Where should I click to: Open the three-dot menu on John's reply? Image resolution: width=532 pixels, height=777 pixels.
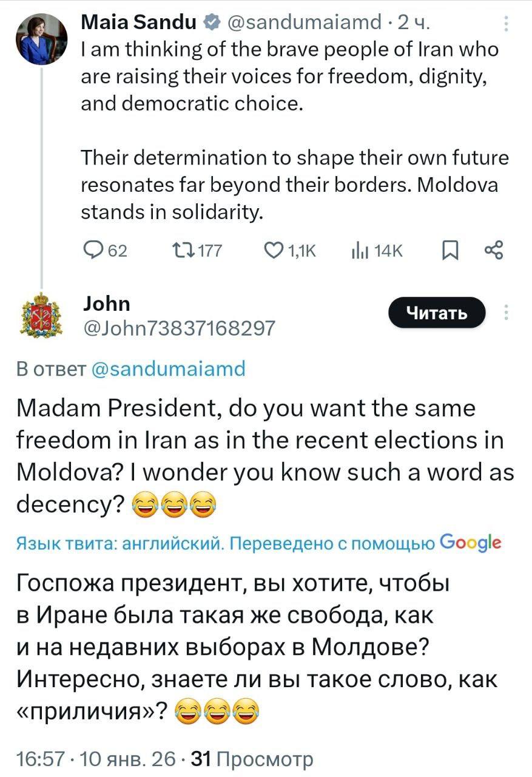(507, 313)
